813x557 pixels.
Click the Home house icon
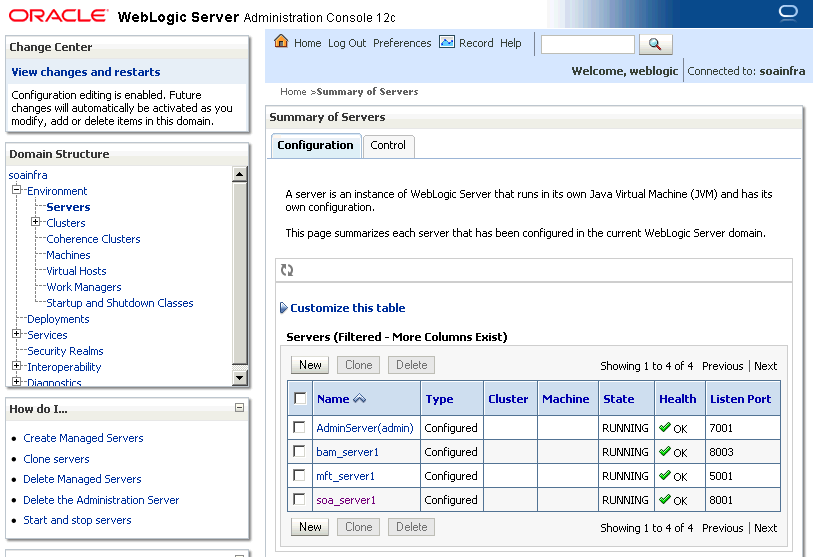pyautogui.click(x=281, y=41)
